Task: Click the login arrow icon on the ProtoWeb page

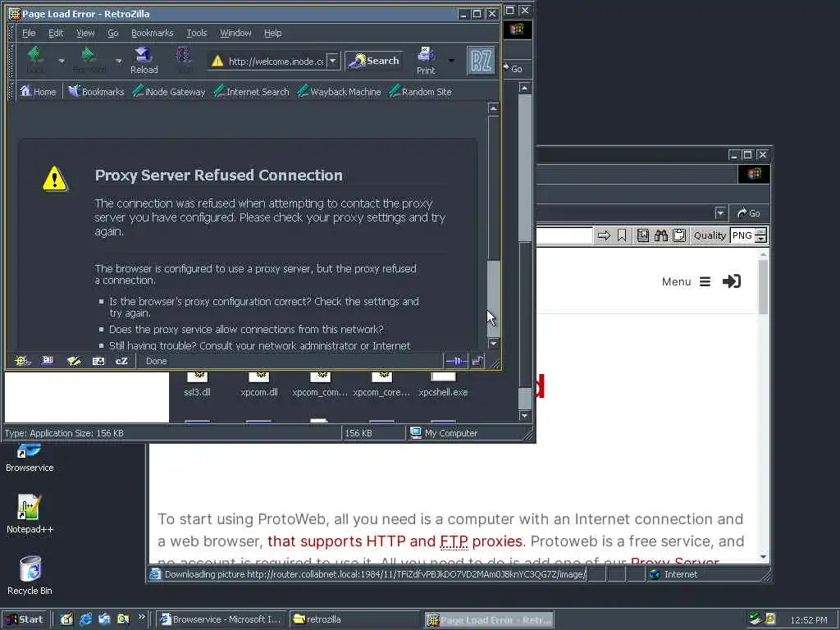Action: (732, 281)
